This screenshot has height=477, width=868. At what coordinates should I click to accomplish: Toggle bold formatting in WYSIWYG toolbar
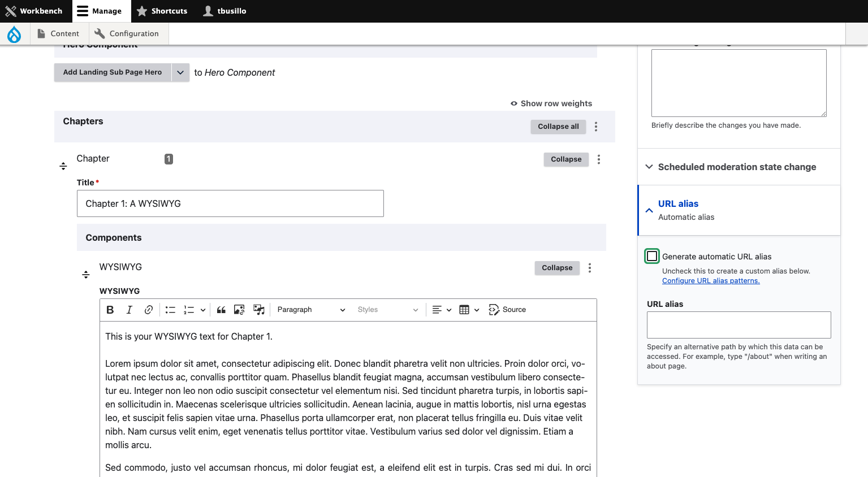[110, 310]
